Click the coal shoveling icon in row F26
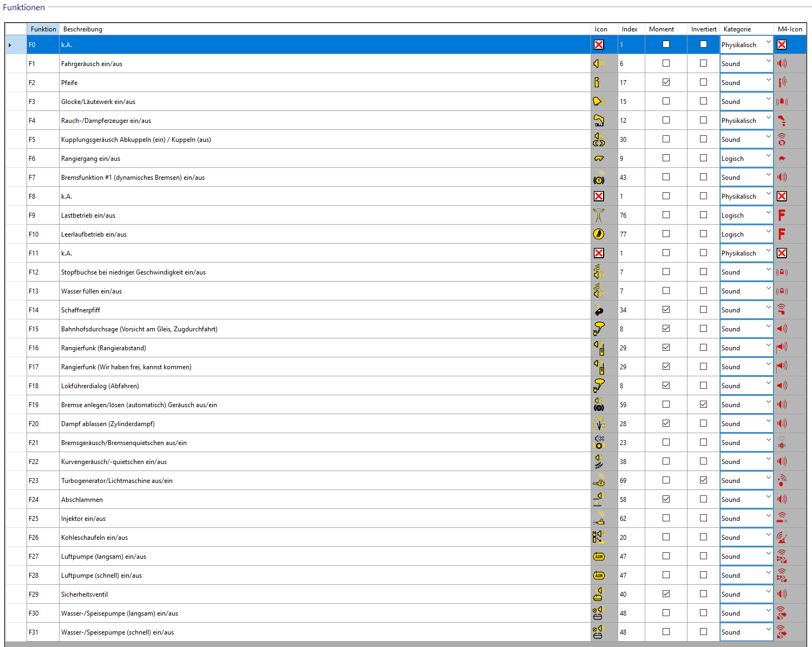 598,538
